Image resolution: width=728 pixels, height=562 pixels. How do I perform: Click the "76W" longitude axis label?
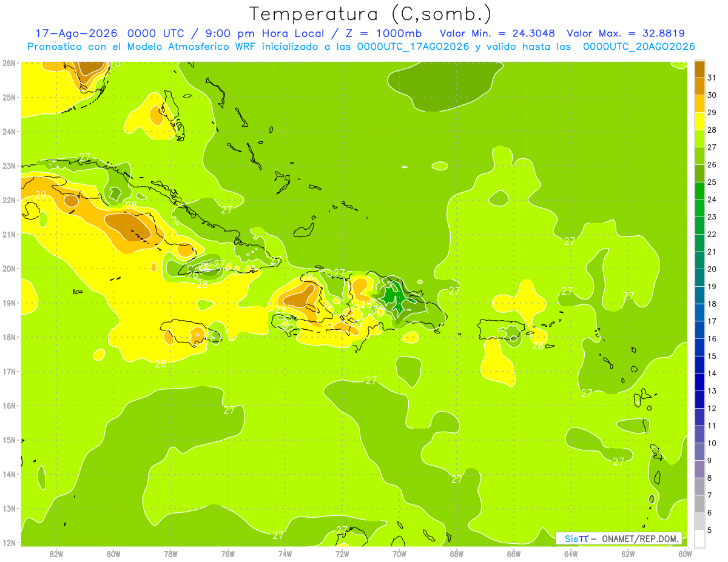pyautogui.click(x=228, y=554)
